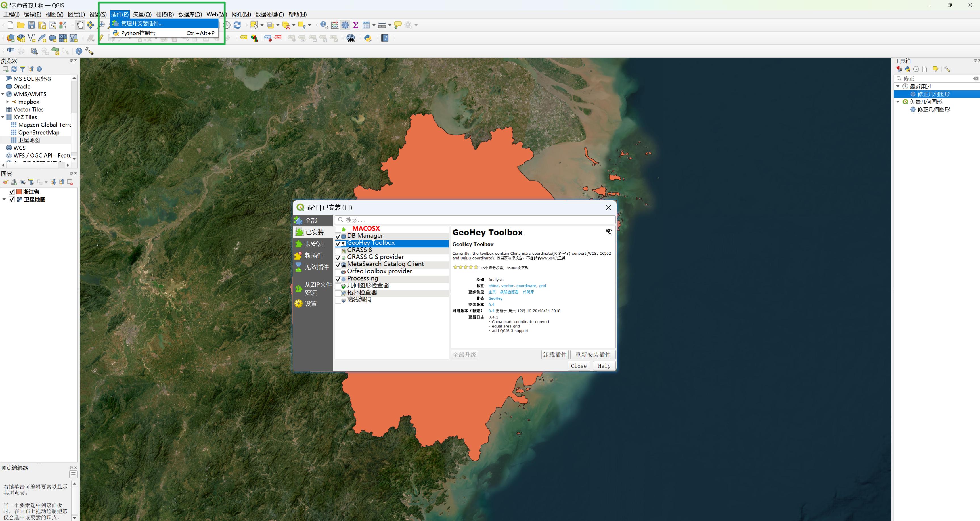The image size is (980, 521).
Task: Open the MetaSearch globe binoculars icon
Action: point(351,38)
